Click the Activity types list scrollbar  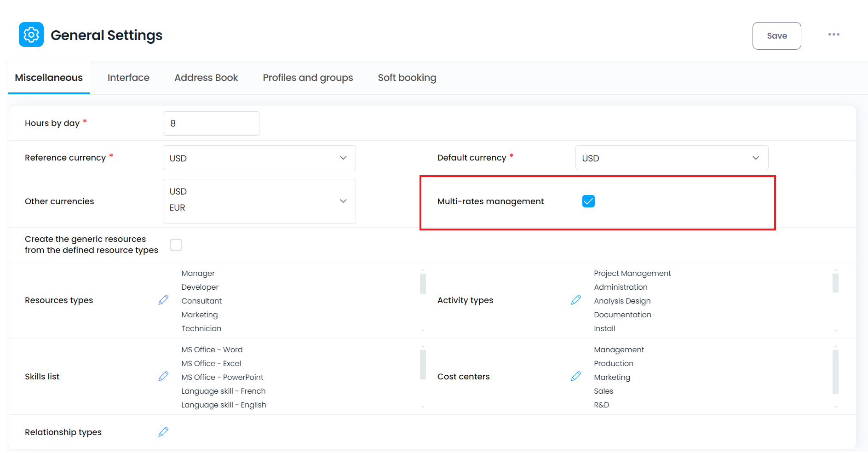pyautogui.click(x=835, y=283)
